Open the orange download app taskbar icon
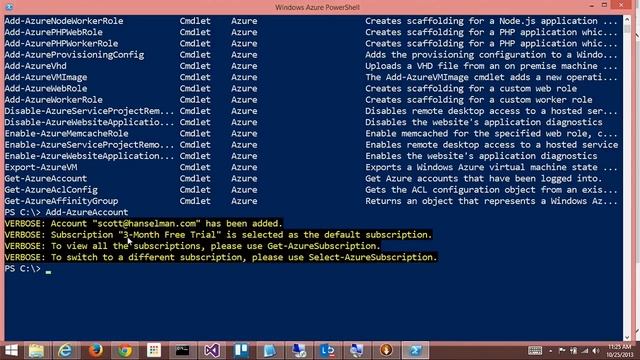This screenshot has height=360, width=640. coord(386,350)
